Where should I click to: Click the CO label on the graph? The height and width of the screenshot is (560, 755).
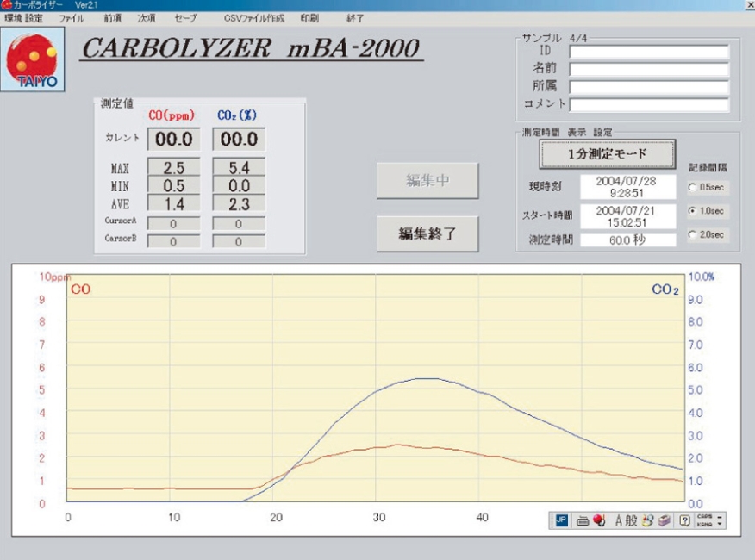[x=80, y=289]
